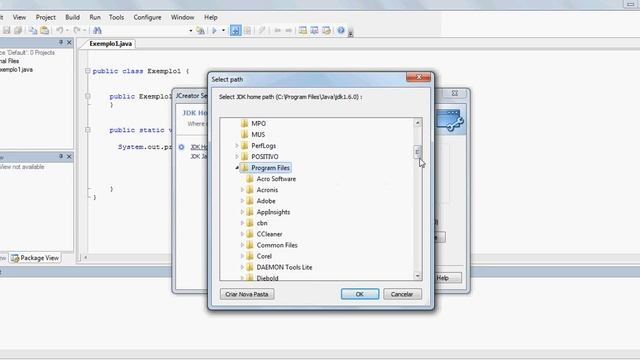Open the Help menu
This screenshot has width=640, height=360.
[x=211, y=17]
